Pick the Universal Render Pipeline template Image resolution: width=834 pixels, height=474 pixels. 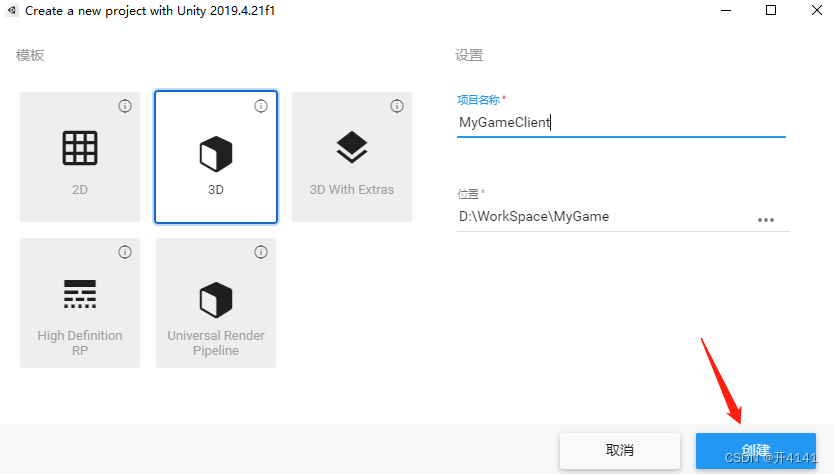[x=216, y=303]
